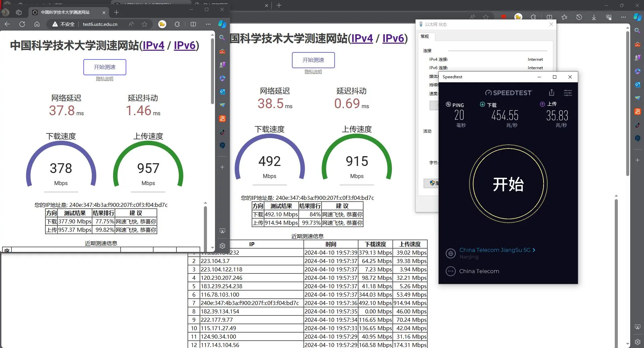Click test6.ustc.edu.cn address bar in front window

(x=100, y=24)
